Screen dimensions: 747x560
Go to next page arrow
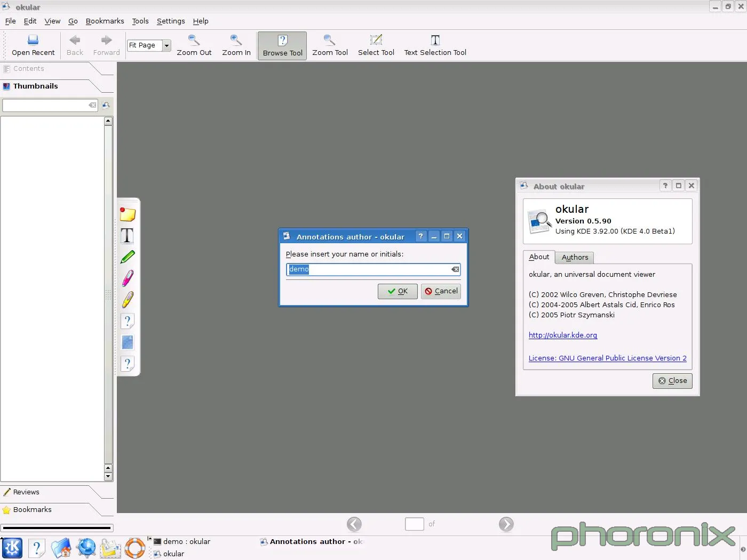coord(506,524)
